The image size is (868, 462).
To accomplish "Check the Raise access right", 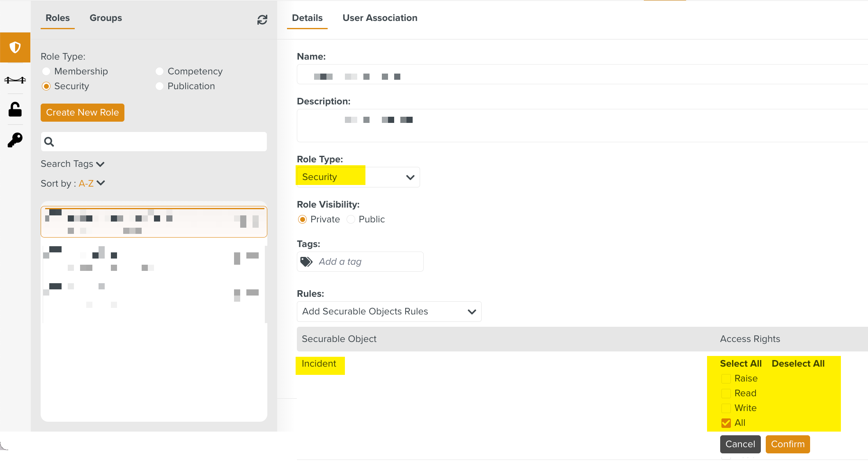I will coord(726,379).
